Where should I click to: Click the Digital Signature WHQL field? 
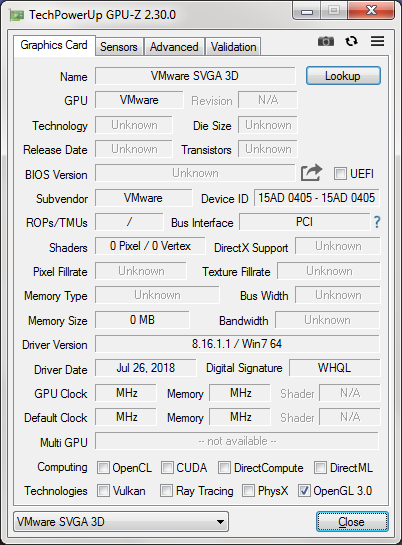tap(334, 368)
